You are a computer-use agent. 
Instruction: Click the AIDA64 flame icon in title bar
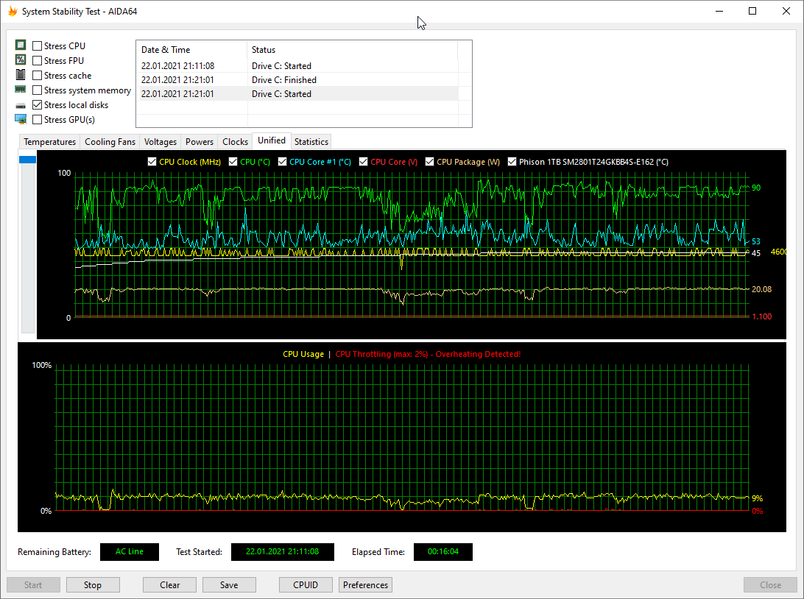coord(11,11)
